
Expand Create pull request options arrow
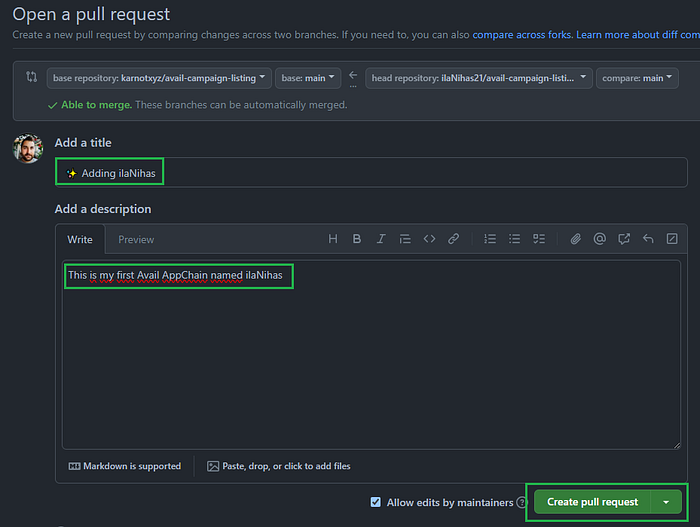(x=666, y=502)
